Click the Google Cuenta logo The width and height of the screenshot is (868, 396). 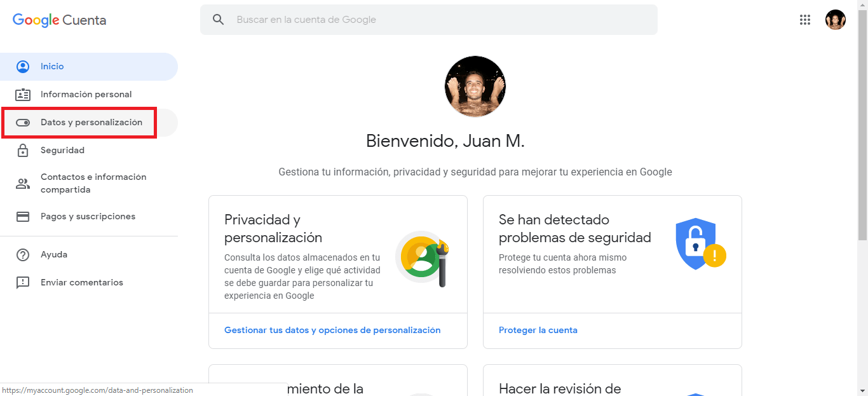coord(60,20)
